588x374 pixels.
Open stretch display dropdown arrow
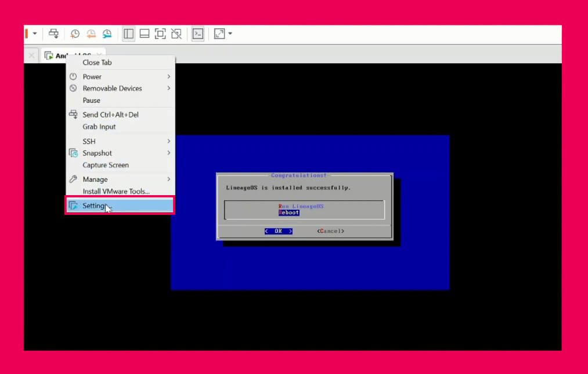point(230,34)
